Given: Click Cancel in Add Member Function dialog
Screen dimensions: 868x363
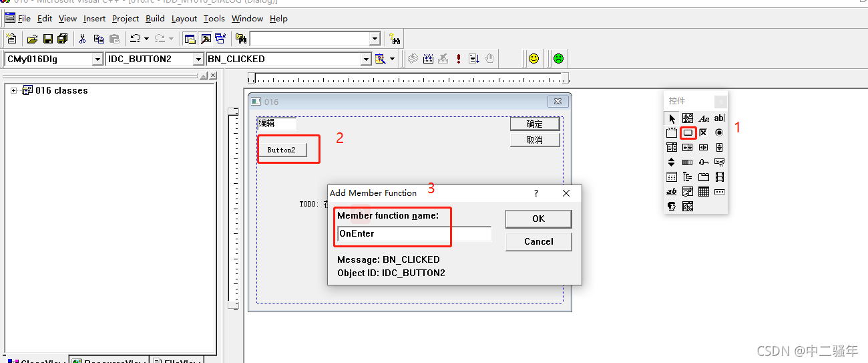Looking at the screenshot, I should coord(538,241).
